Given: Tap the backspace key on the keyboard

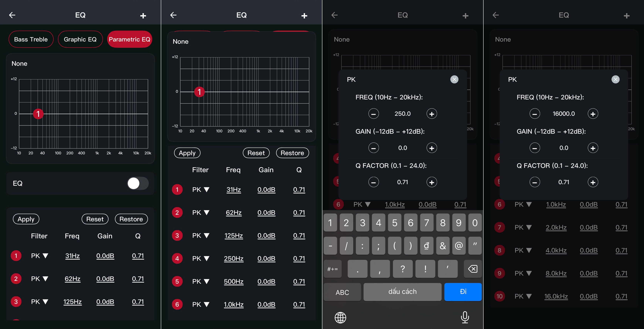Looking at the screenshot, I should pyautogui.click(x=472, y=269).
